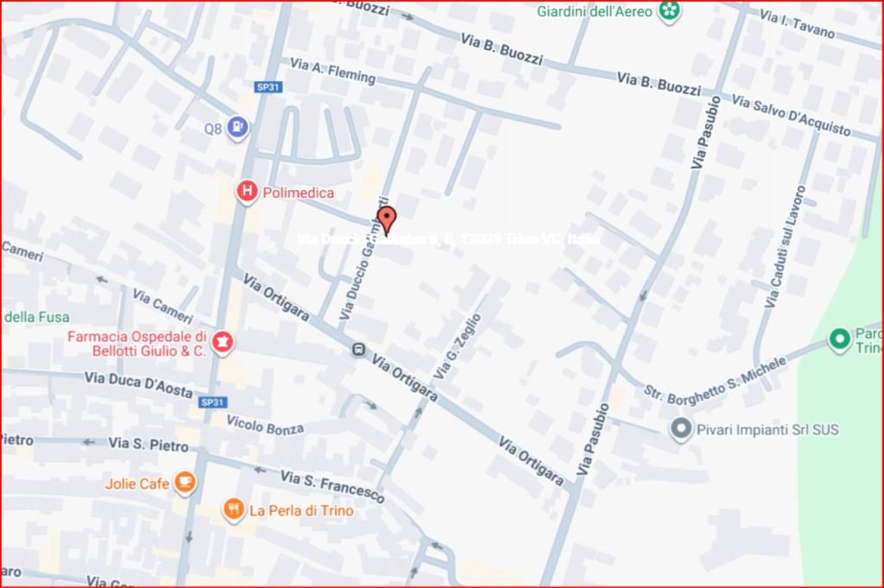Click the Pivari Impianti Srl SUS label
Screen dimensions: 884x588
point(767,430)
